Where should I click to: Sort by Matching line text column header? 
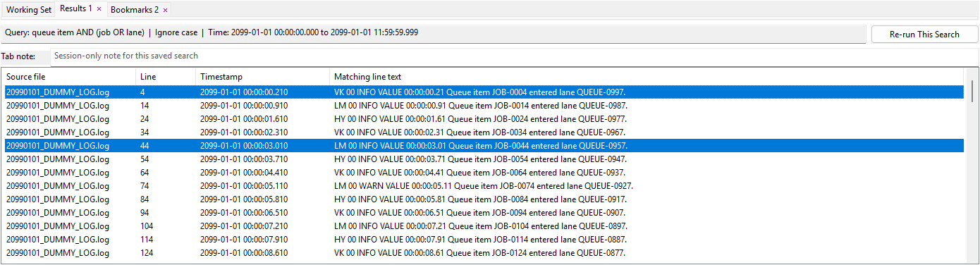(x=647, y=76)
